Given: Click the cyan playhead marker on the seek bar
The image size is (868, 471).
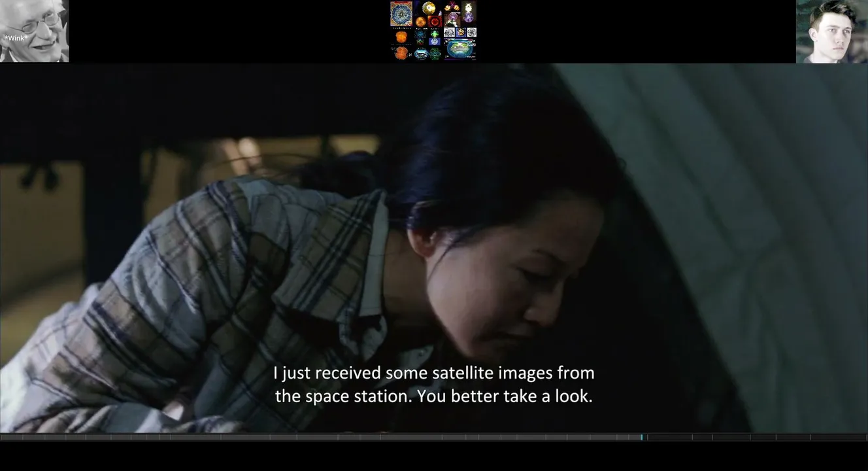Looking at the screenshot, I should click(x=642, y=437).
